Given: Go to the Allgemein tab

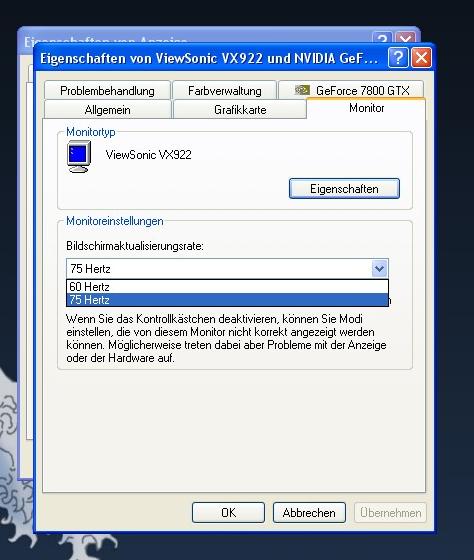Looking at the screenshot, I should pyautogui.click(x=107, y=110).
